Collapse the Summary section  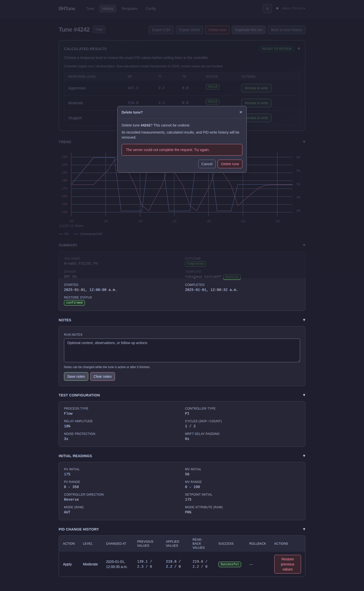304,245
